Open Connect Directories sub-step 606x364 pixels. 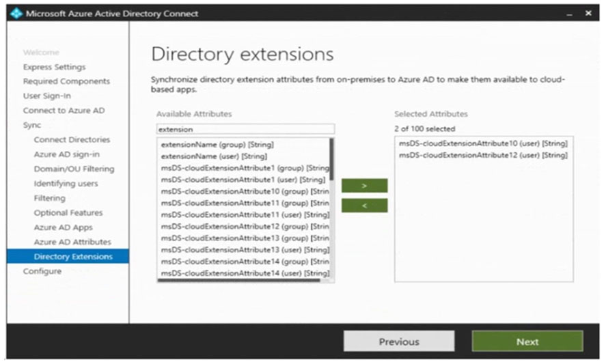[72, 139]
